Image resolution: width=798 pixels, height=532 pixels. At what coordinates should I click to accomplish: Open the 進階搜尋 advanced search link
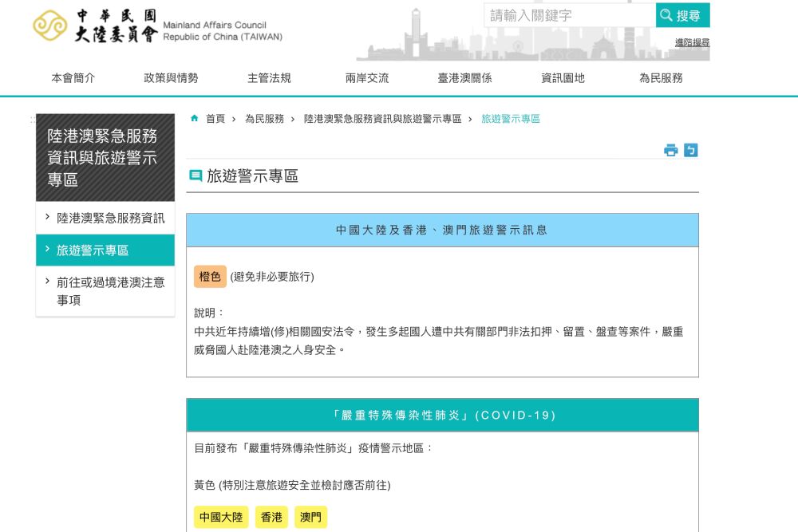coord(692,43)
